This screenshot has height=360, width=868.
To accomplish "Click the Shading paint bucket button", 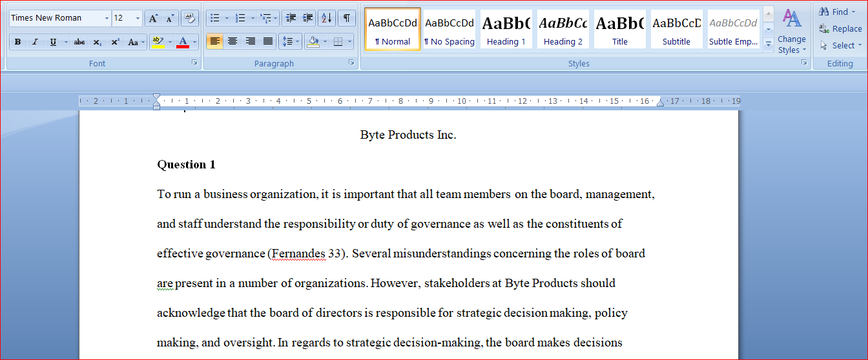I will (x=313, y=42).
